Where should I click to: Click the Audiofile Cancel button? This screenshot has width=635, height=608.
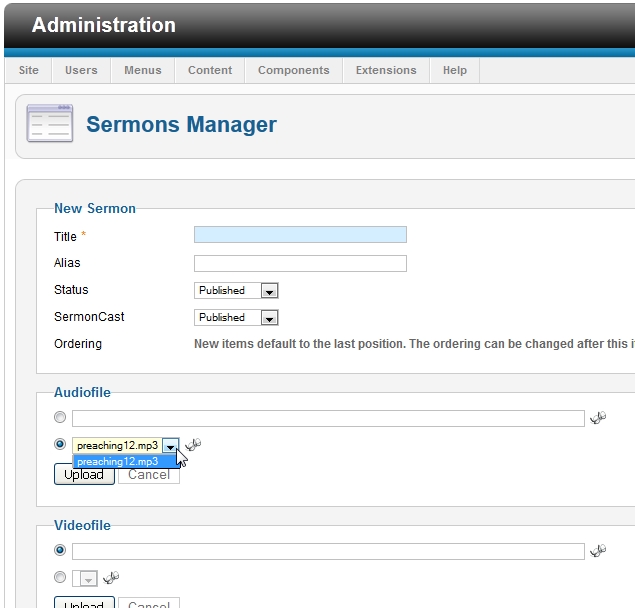[149, 475]
